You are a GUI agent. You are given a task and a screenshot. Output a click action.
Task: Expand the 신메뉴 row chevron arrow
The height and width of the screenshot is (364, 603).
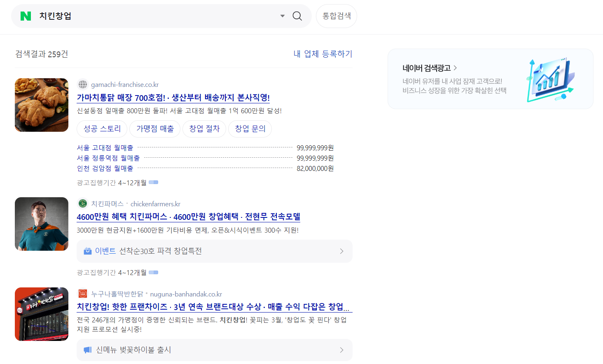coord(341,350)
